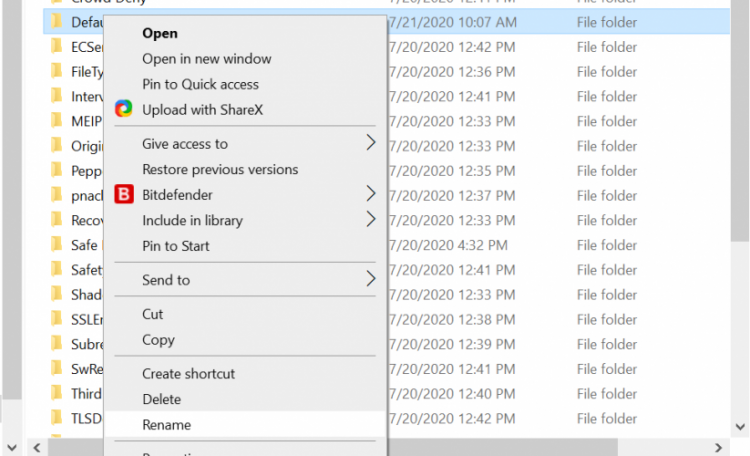Screen dimensions: 750x456
Task: Select the Subre folder icon
Action: 56,344
